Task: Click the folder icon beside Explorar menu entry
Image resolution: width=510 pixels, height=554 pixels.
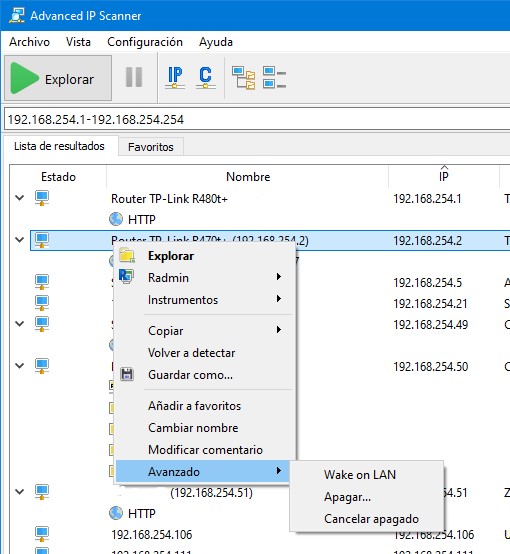Action: click(x=127, y=255)
